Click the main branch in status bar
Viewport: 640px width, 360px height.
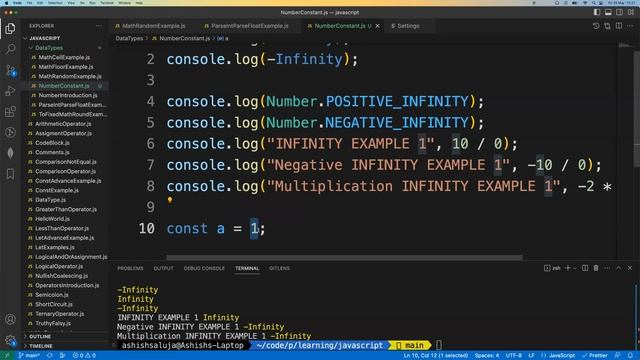29,356
